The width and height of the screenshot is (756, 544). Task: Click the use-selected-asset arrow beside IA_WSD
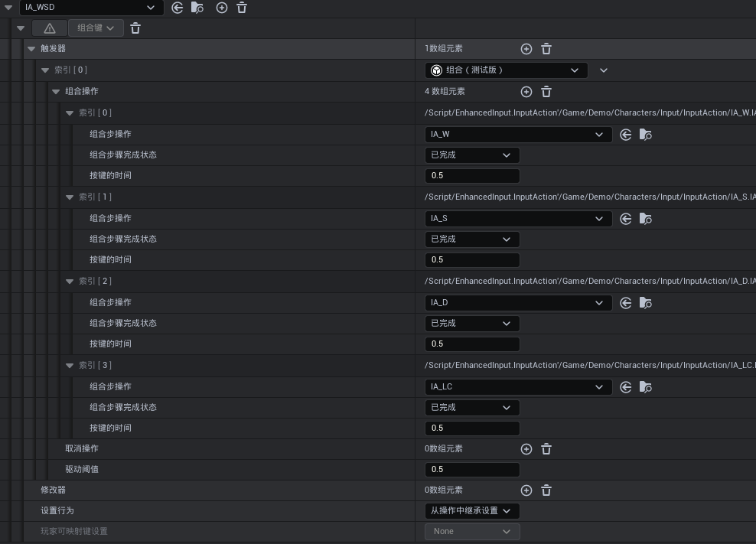(x=178, y=8)
